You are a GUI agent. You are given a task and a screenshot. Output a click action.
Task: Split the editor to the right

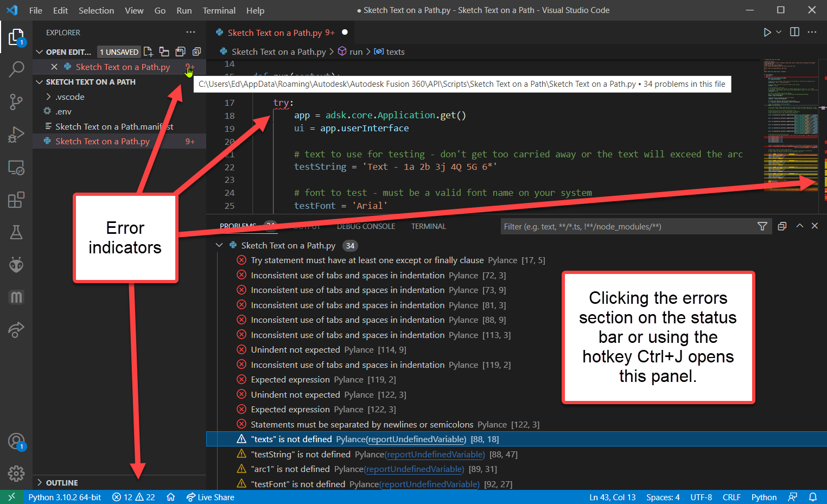click(x=794, y=32)
